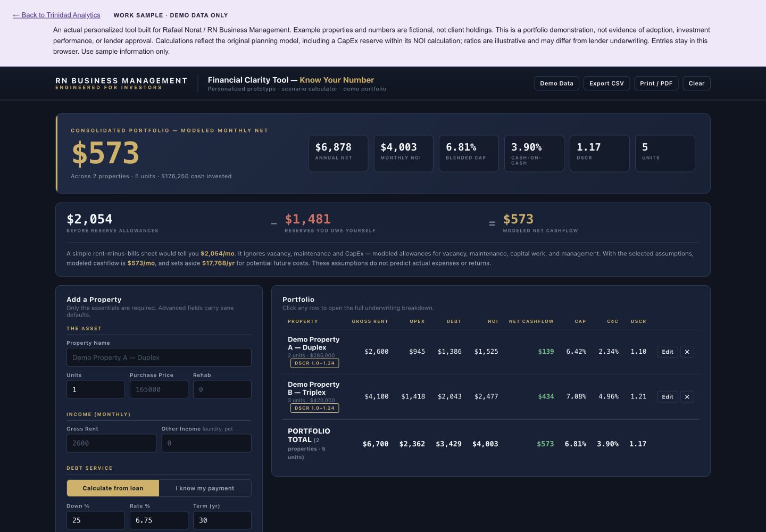Click the large $573 monthly net figure
766x532 pixels.
tap(105, 153)
